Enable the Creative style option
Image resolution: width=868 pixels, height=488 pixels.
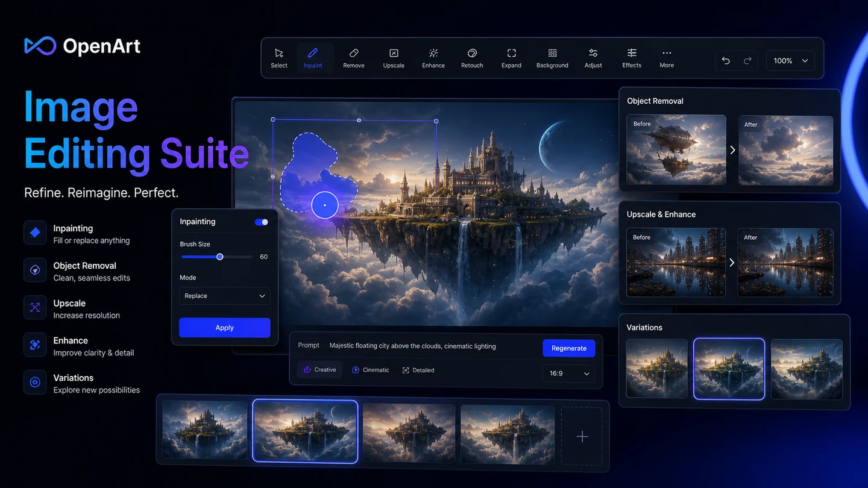[320, 370]
